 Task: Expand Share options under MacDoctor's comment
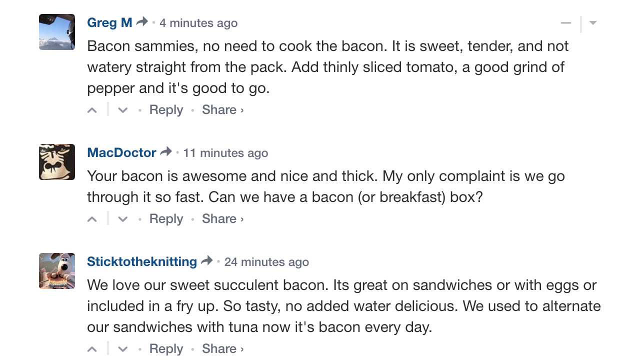point(222,219)
